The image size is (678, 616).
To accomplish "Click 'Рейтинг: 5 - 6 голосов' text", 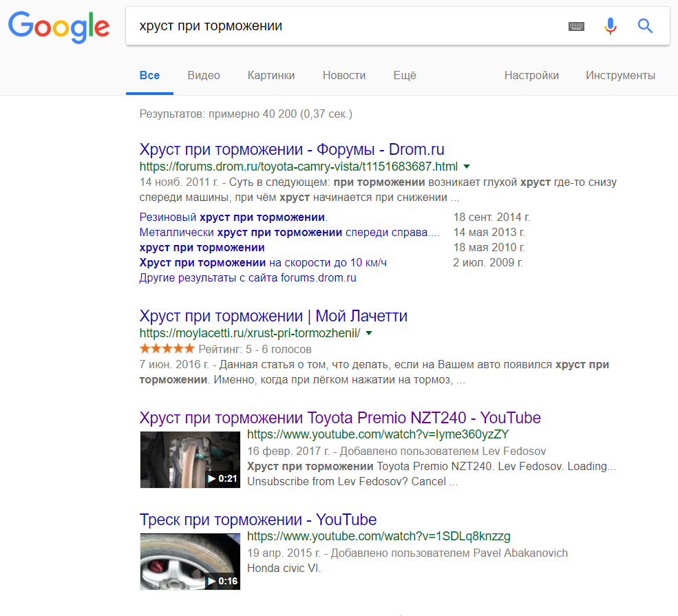I will point(255,349).
